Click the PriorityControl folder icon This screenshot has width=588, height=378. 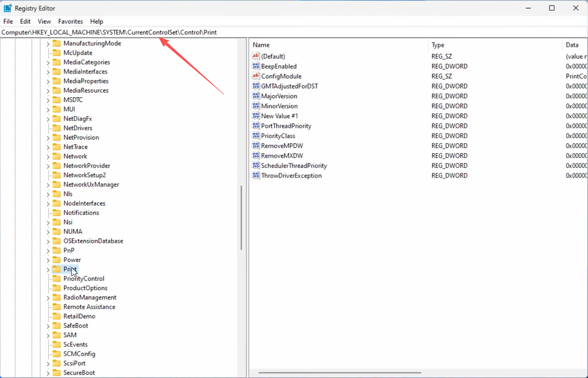pos(57,279)
